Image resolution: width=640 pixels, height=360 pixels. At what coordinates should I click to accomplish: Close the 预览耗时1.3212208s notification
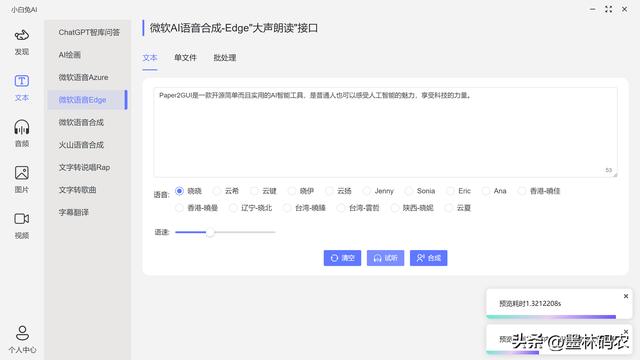626,296
